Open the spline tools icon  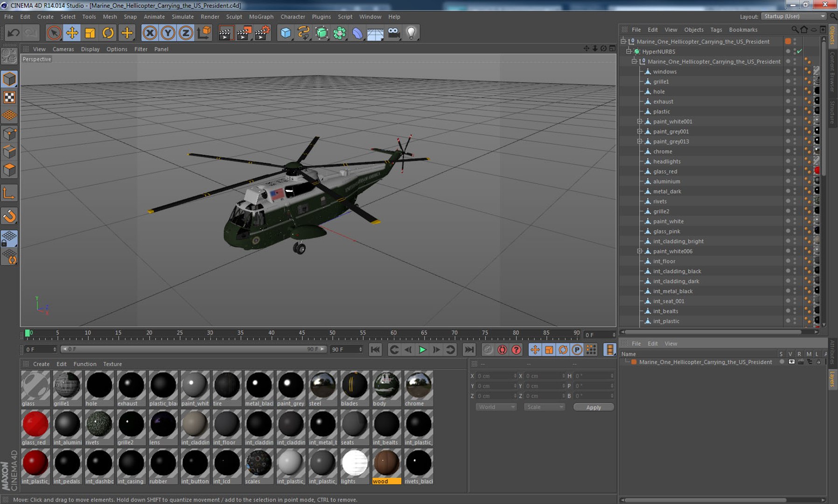303,33
